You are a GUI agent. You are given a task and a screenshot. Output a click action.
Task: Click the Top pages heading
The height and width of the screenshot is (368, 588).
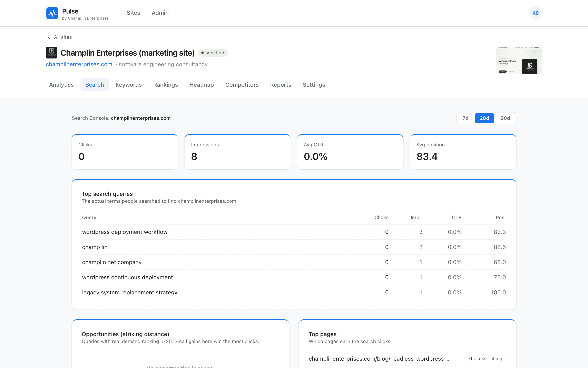[x=322, y=334]
